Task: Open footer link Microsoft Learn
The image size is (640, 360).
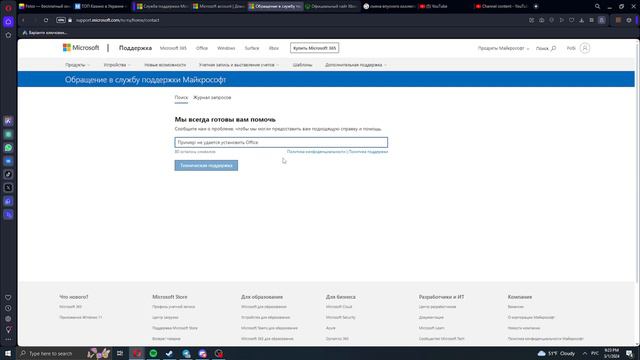Action: pyautogui.click(x=431, y=328)
